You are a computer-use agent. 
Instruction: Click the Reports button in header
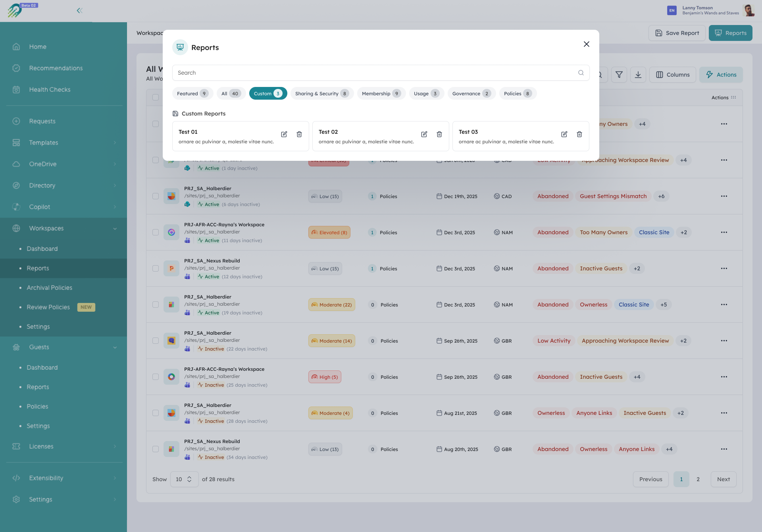point(730,33)
